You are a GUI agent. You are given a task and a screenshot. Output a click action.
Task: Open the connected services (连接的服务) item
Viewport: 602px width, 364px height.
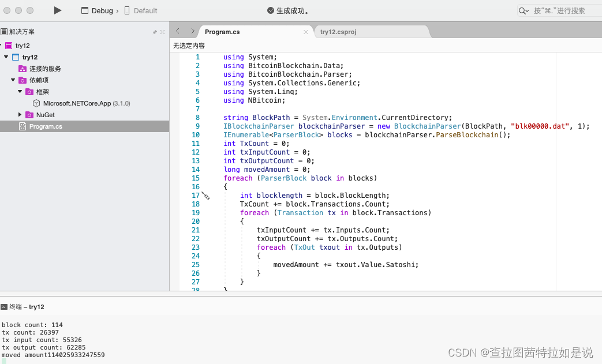coord(45,69)
